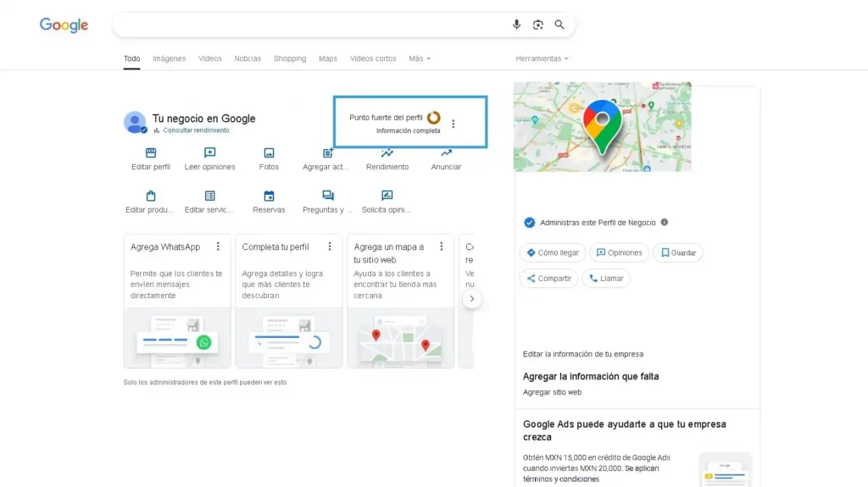The width and height of the screenshot is (868, 487).
Task: Open Editar servicios list icon
Action: [210, 196]
